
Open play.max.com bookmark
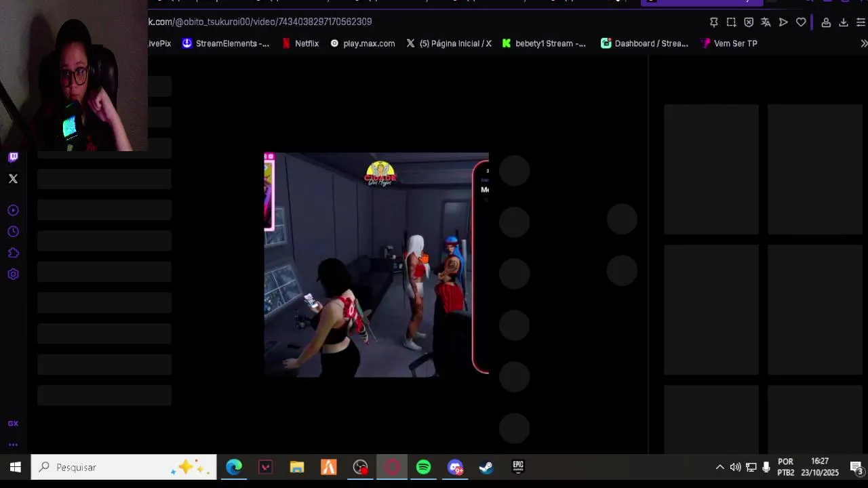(x=362, y=43)
